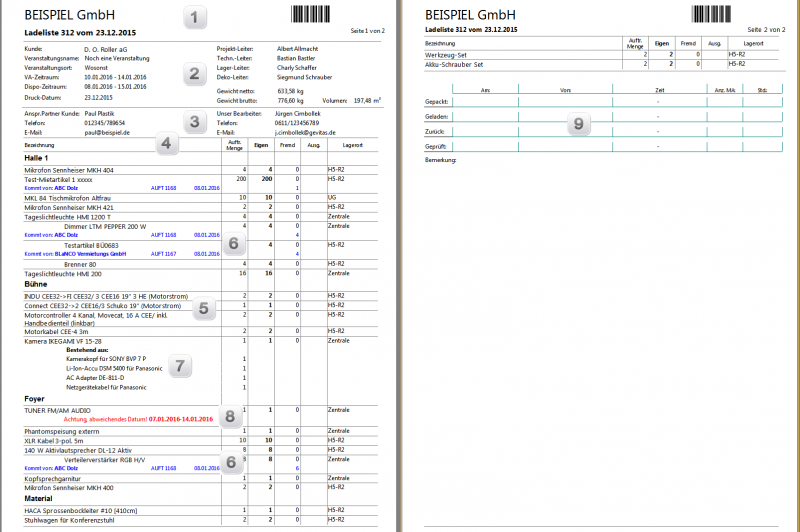Select row "Stuhlwagen für Konferenzstuhl"

click(x=201, y=521)
